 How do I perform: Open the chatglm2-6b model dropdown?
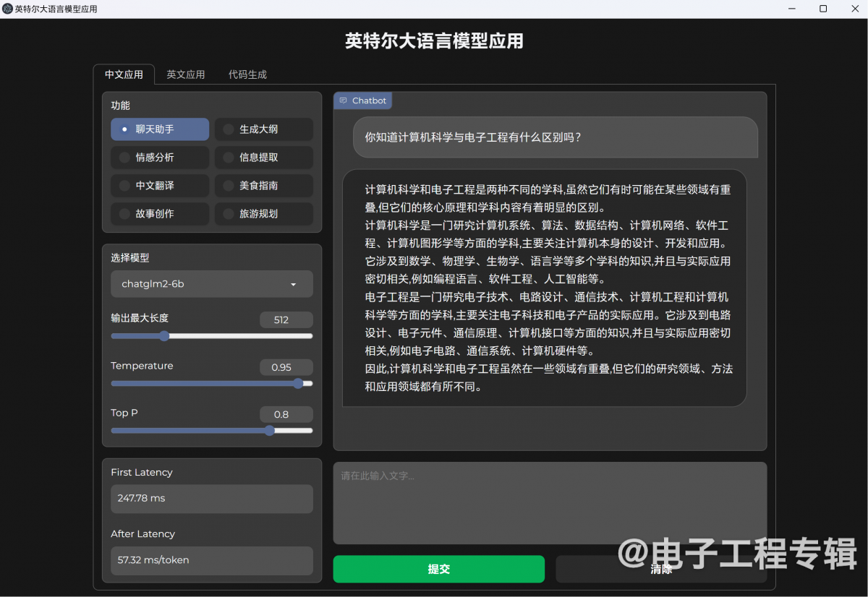pos(212,284)
